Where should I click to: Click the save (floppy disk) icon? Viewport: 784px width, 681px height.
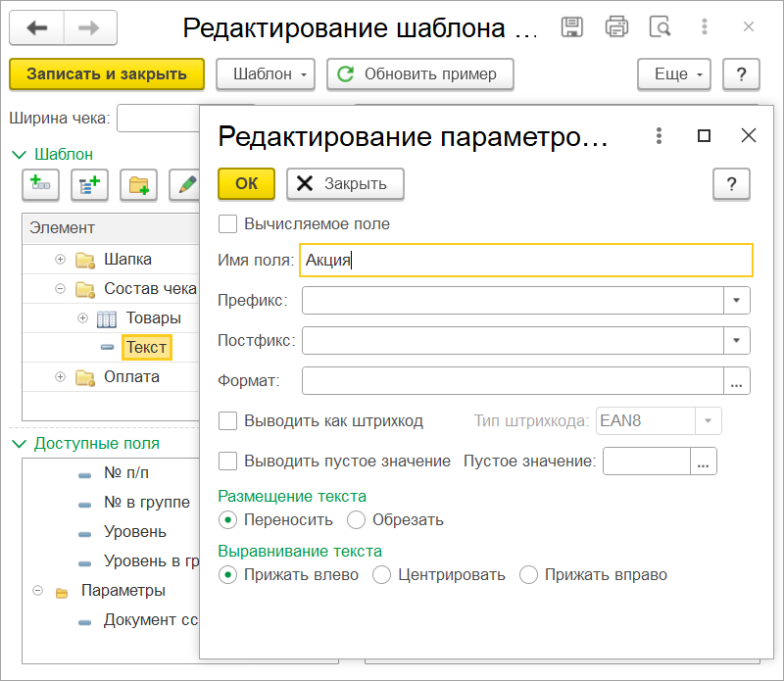click(x=571, y=27)
